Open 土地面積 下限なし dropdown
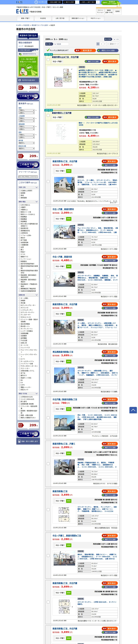Viewport: 138px width, 644px height. click(26, 118)
